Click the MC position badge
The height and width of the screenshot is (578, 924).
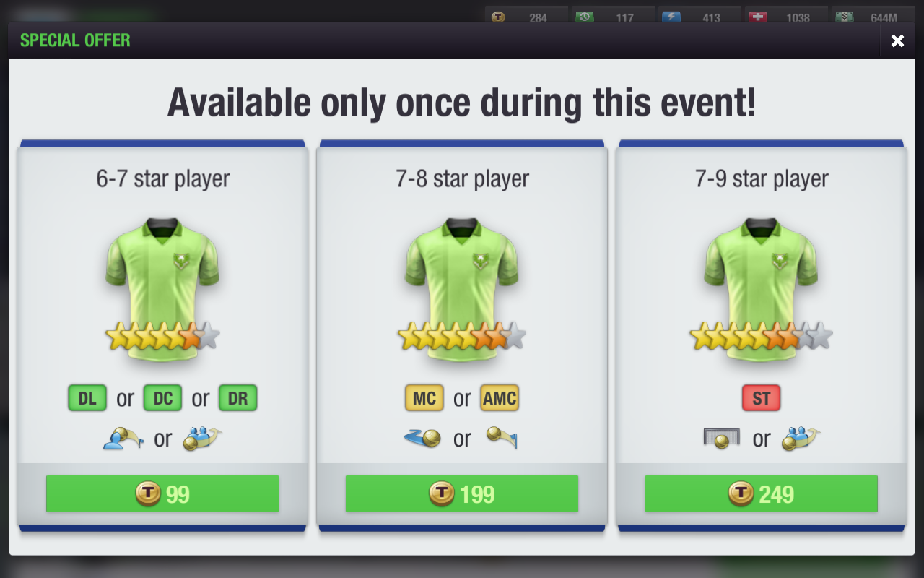click(424, 398)
